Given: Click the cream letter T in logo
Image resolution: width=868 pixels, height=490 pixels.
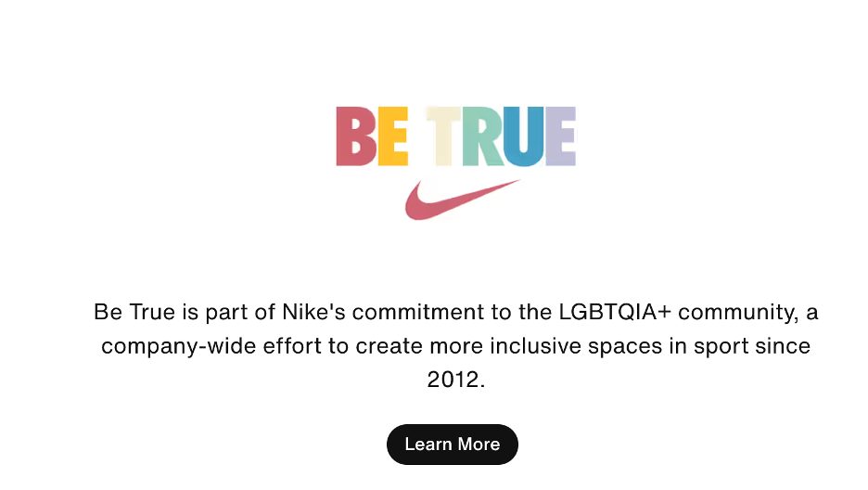Looking at the screenshot, I should click(443, 136).
